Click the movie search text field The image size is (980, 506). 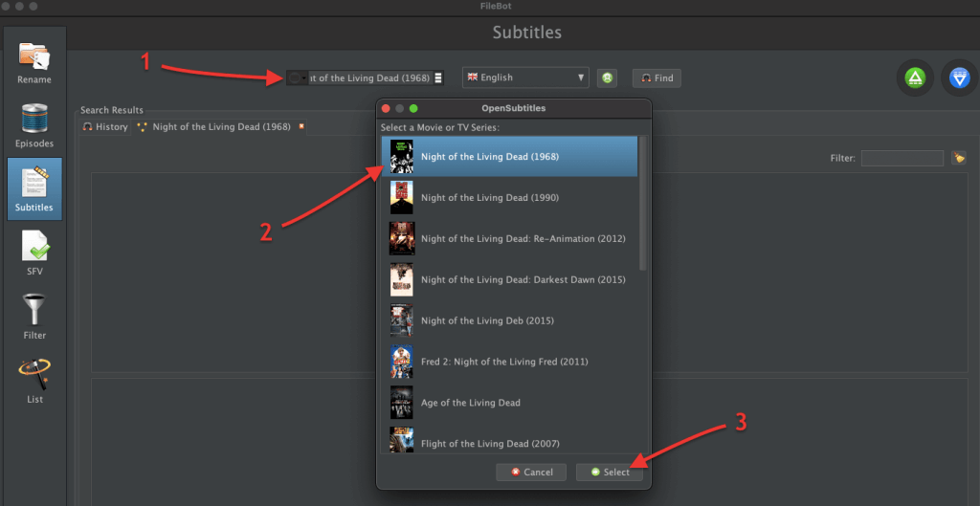[x=370, y=78]
